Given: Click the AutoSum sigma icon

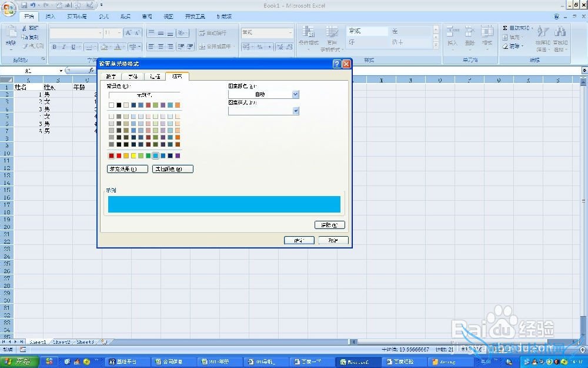Looking at the screenshot, I should (505, 28).
